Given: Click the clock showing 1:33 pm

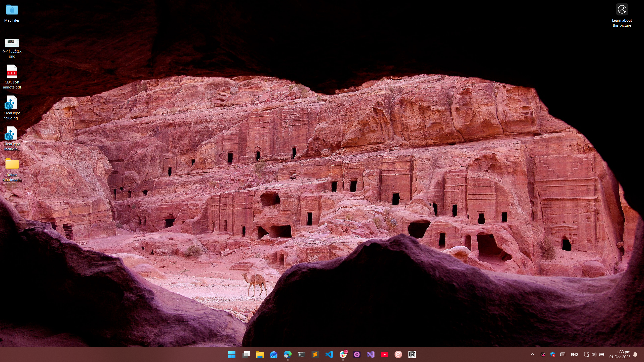Looking at the screenshot, I should pos(620,354).
